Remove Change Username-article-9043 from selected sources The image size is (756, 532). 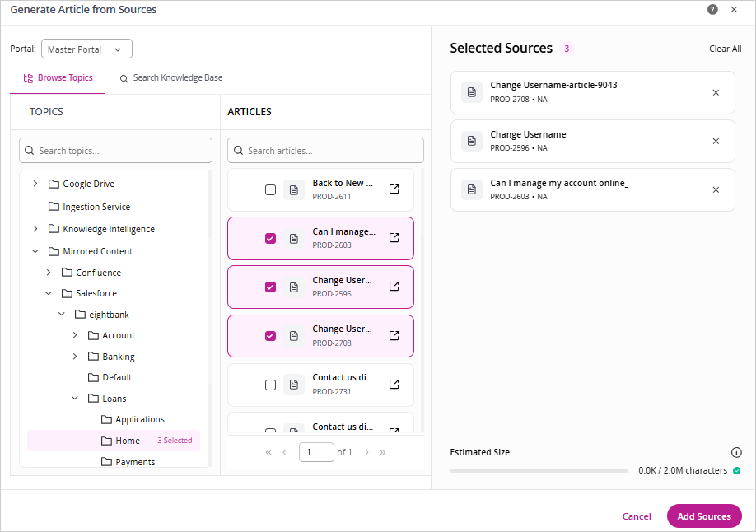(716, 92)
